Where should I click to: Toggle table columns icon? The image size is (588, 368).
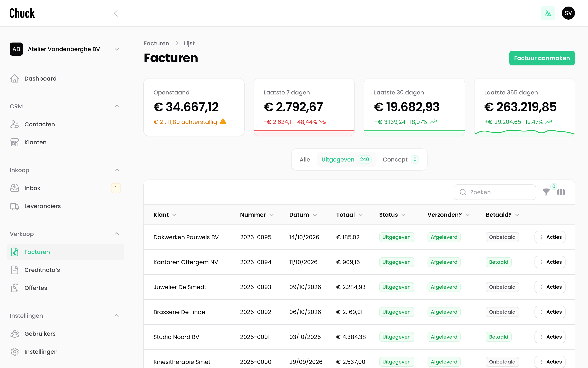click(561, 192)
